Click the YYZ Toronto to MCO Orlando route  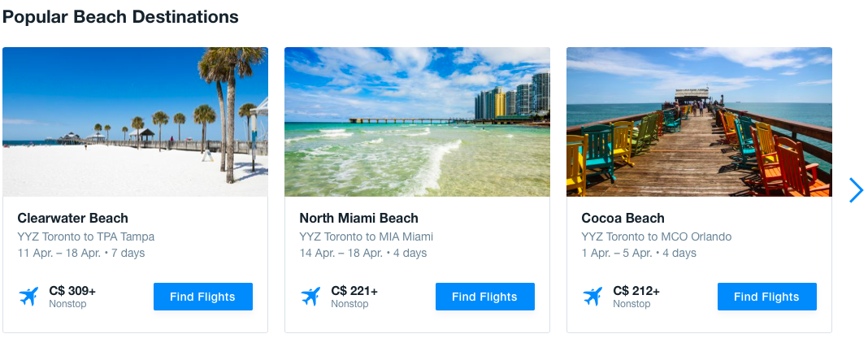tap(656, 236)
